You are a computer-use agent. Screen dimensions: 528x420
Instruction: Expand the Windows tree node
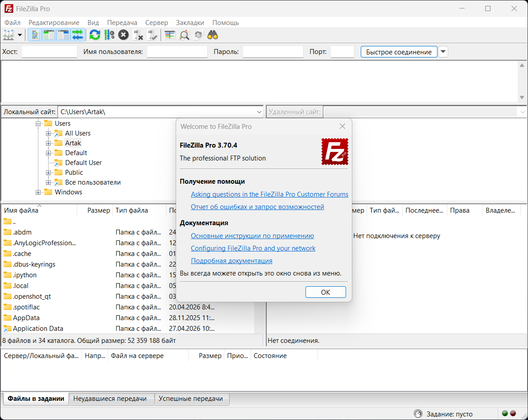(x=38, y=192)
